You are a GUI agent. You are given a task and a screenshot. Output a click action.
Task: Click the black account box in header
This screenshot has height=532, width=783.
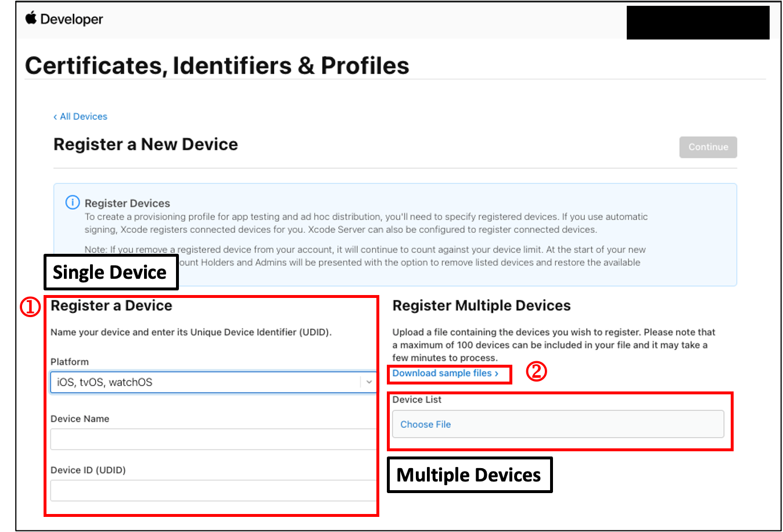click(698, 23)
